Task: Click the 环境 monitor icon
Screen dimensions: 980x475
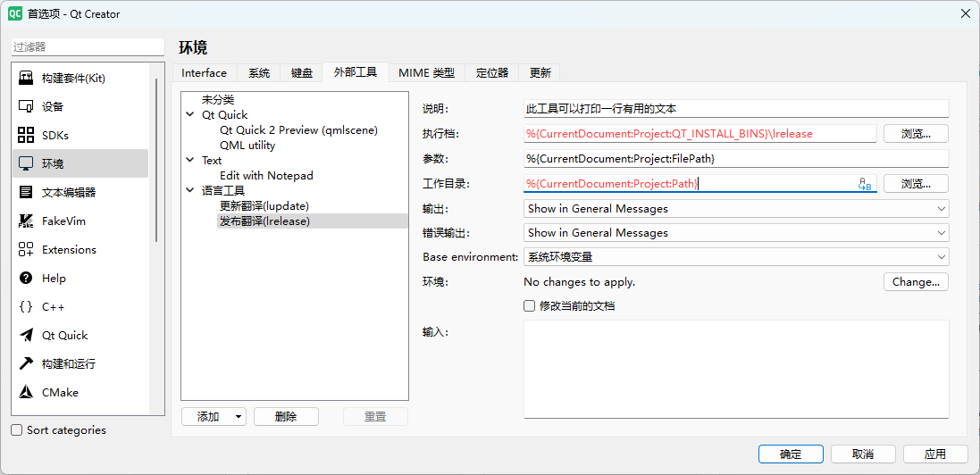Action: pos(26,163)
